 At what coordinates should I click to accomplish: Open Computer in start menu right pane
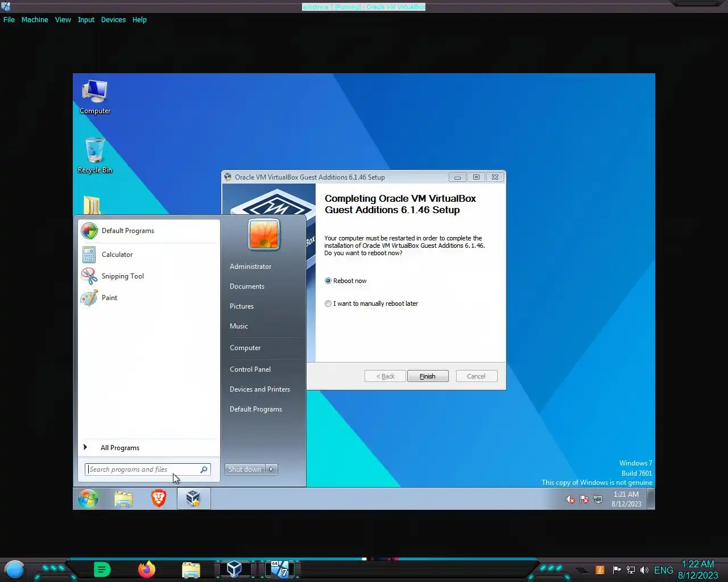click(x=245, y=348)
